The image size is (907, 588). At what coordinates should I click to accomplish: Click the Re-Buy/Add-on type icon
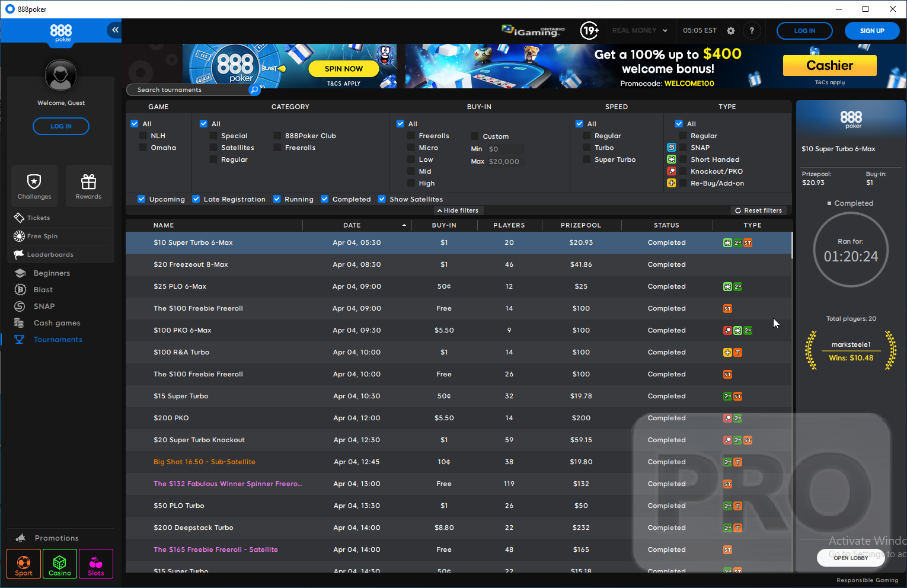(672, 183)
